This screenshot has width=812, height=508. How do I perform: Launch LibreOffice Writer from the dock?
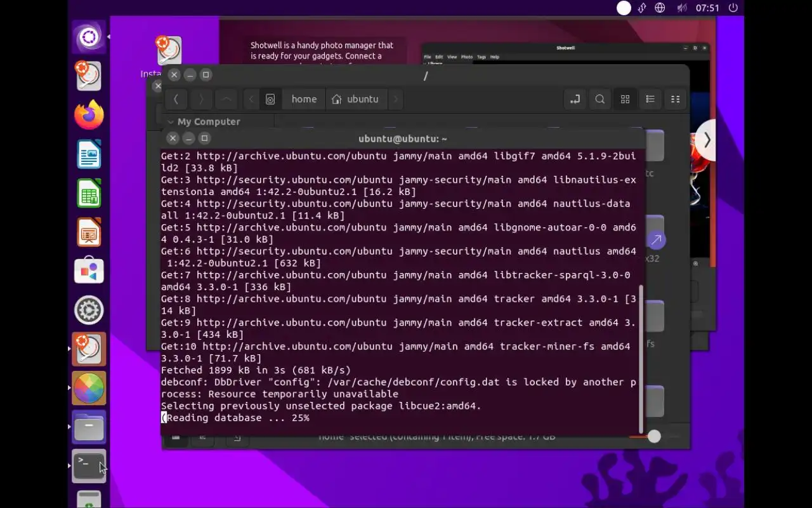tap(89, 154)
